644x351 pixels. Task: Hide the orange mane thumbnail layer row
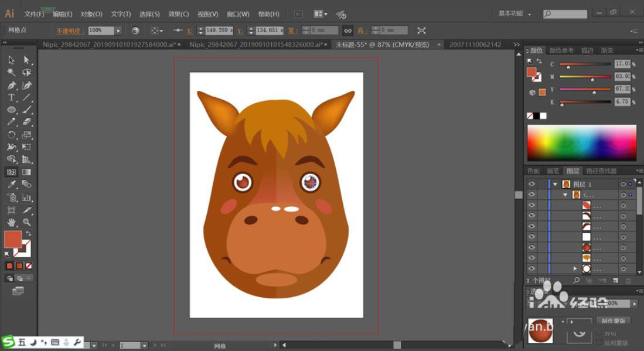(x=532, y=258)
